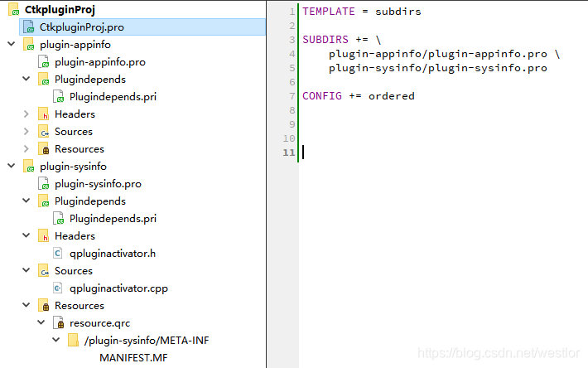
Task: Expand Resources under plugin-appinfo
Action: (x=27, y=149)
